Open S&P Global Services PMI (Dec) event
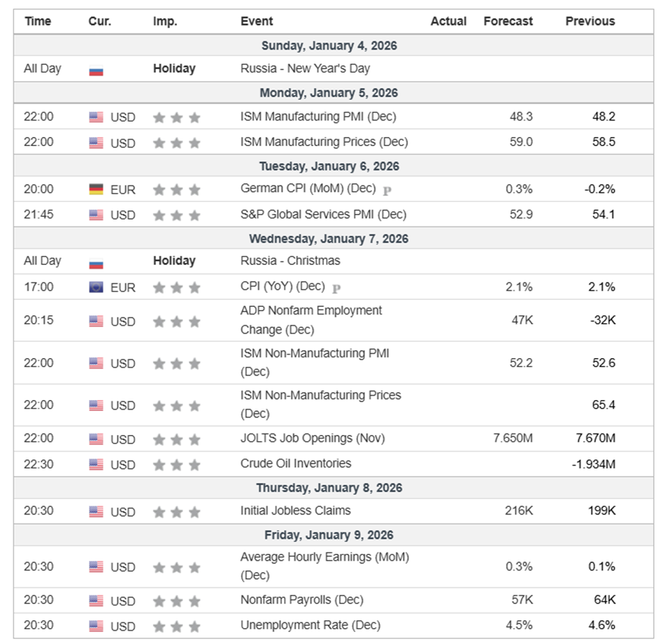 [x=323, y=215]
